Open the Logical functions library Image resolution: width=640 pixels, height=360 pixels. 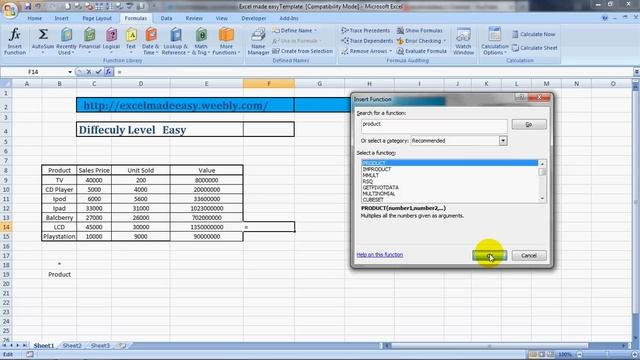(x=111, y=41)
